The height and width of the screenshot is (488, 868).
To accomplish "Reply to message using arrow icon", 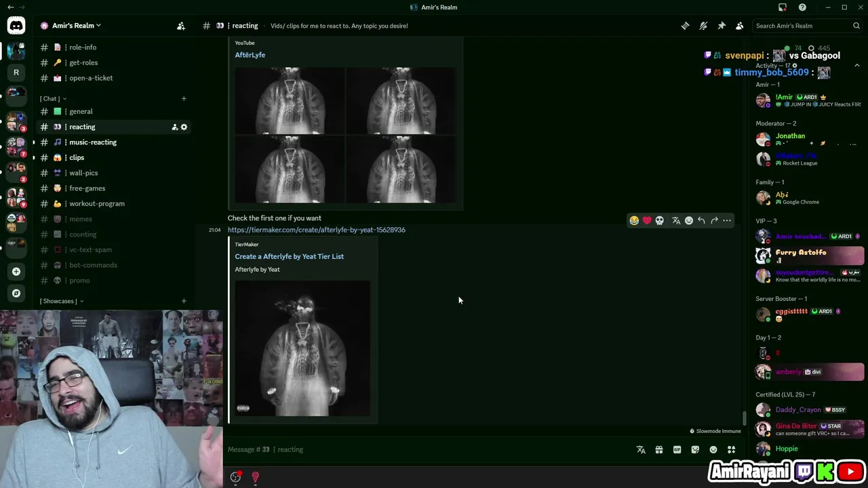I will click(x=701, y=220).
